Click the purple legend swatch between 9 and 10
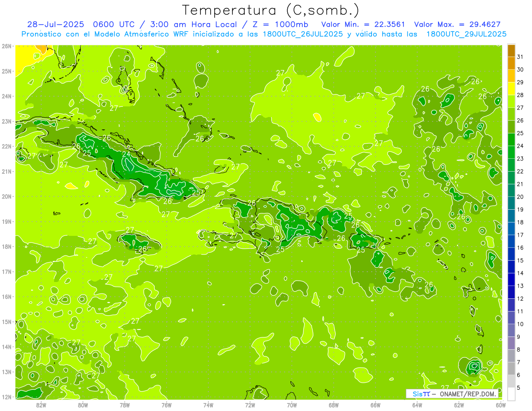 click(x=511, y=330)
